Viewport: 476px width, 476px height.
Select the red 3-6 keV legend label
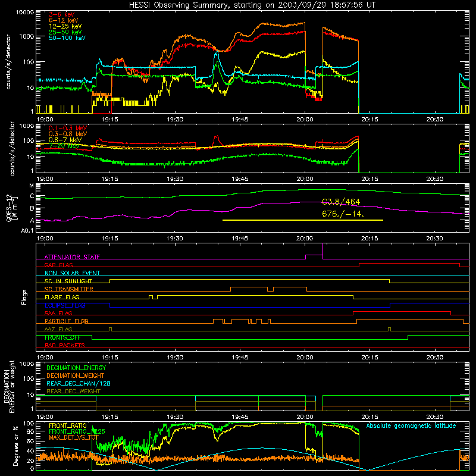pos(62,14)
